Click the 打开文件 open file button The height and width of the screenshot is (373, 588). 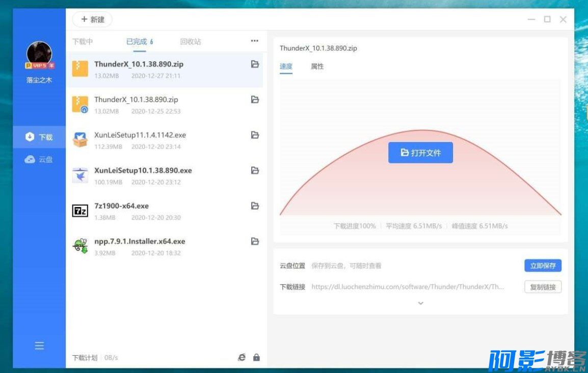(420, 153)
